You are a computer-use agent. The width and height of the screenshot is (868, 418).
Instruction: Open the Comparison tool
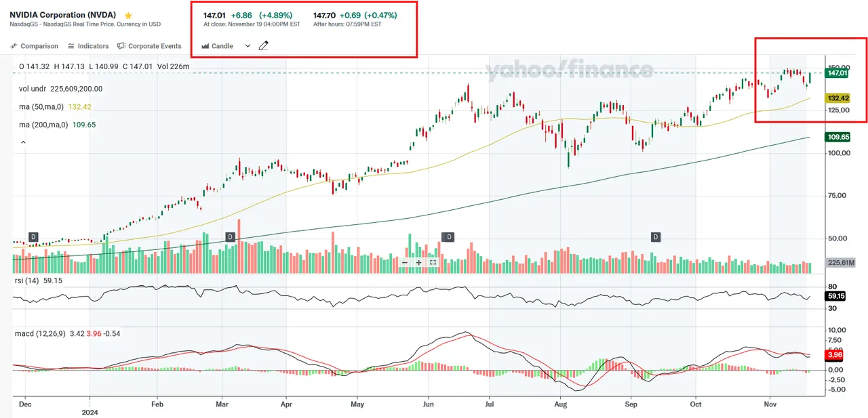coord(34,46)
